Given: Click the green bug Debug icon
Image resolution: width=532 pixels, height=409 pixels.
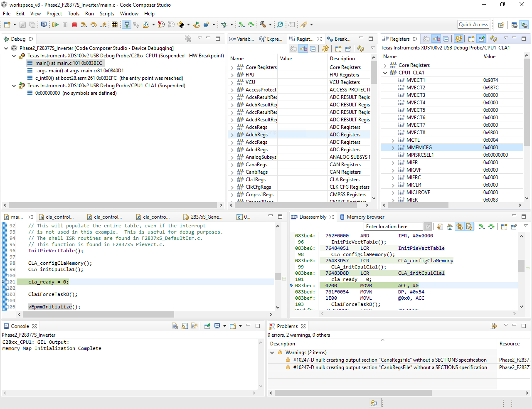Looking at the screenshot, I should pyautogui.click(x=224, y=25).
